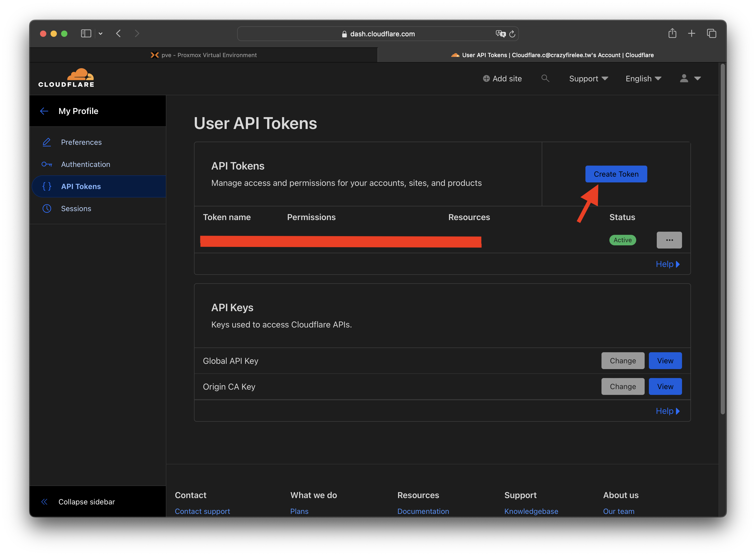Screen dimensions: 756x556
Task: Click the Safari share icon
Action: click(x=672, y=33)
